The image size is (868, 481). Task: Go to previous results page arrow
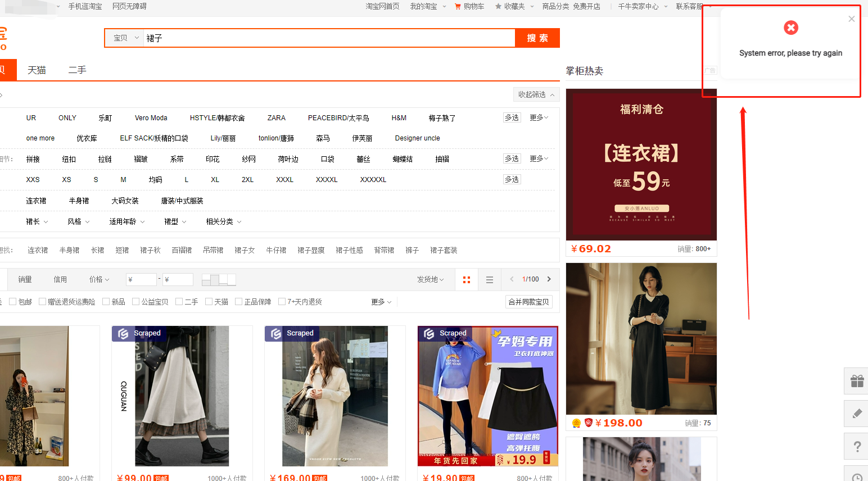click(512, 279)
